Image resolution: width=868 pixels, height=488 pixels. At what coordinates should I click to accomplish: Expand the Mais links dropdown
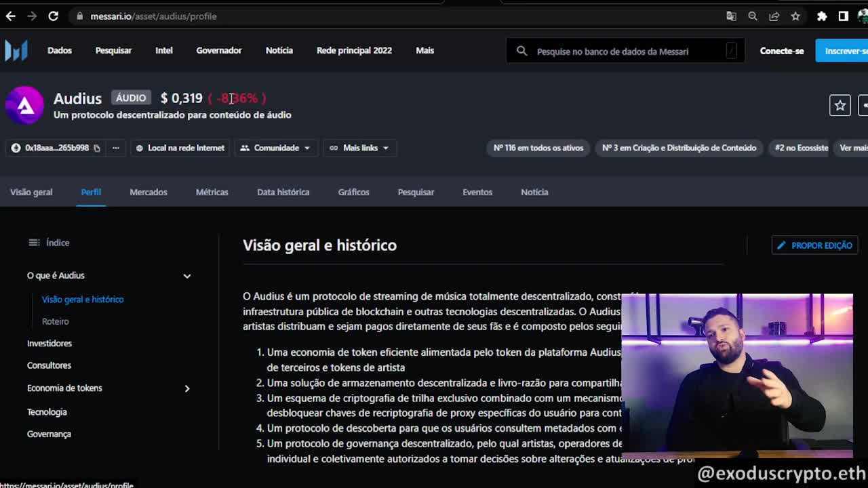pos(359,148)
